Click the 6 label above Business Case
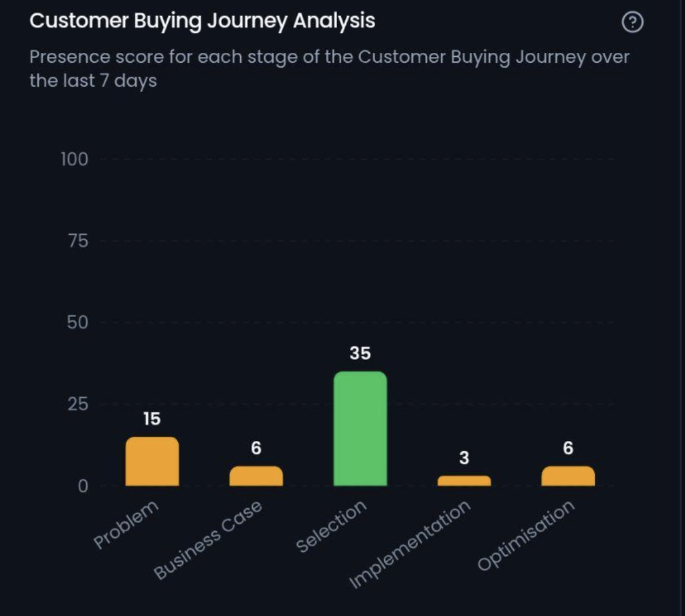The width and height of the screenshot is (685, 616). pos(256,448)
